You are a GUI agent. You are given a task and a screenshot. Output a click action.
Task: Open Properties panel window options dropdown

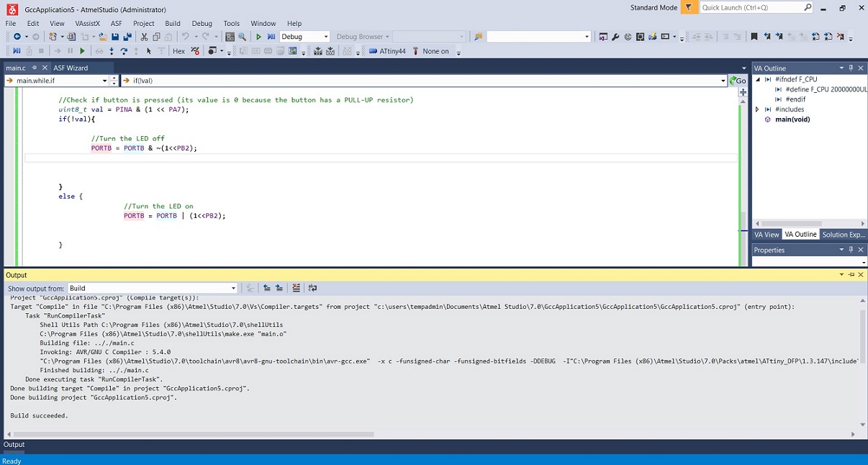pyautogui.click(x=841, y=250)
